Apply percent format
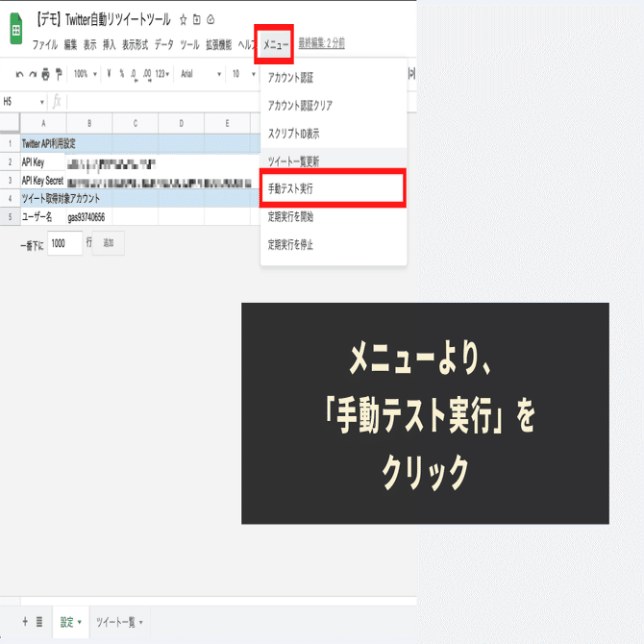This screenshot has width=644, height=644. [x=121, y=73]
